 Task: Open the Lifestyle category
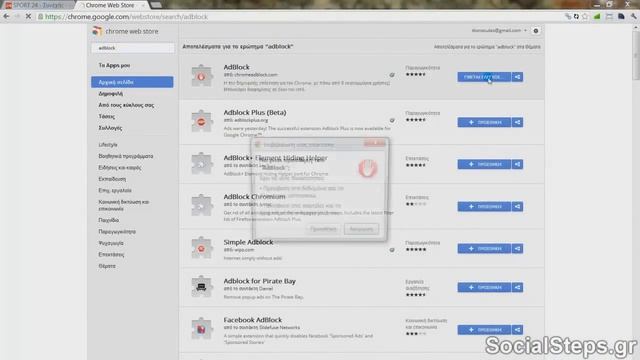108,144
